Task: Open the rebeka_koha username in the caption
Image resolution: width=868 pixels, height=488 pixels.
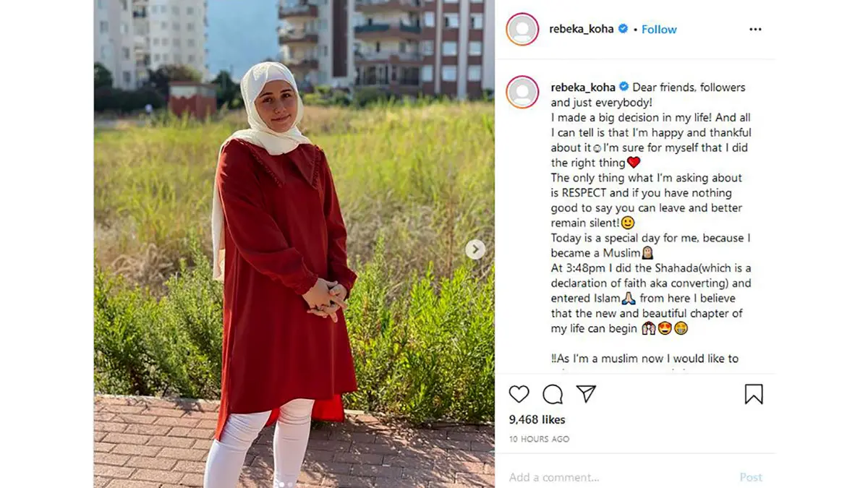Action: (583, 87)
